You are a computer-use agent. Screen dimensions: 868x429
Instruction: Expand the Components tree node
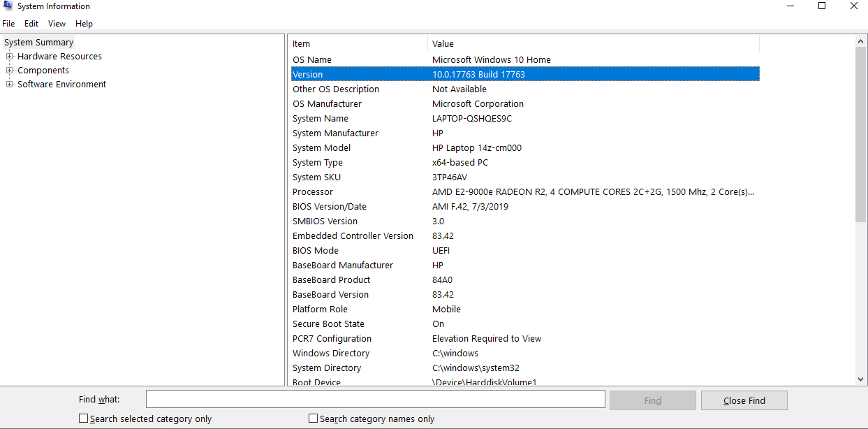[9, 70]
